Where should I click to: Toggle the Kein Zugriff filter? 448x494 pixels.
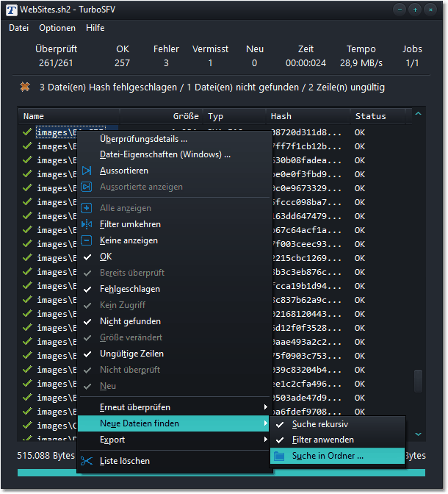87,306
